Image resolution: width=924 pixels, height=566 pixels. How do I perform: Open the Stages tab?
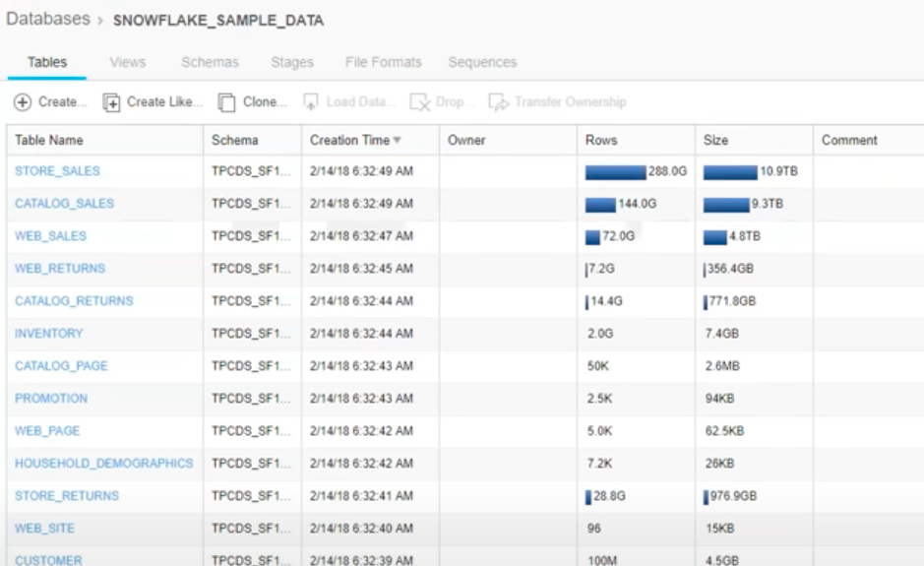[x=291, y=62]
